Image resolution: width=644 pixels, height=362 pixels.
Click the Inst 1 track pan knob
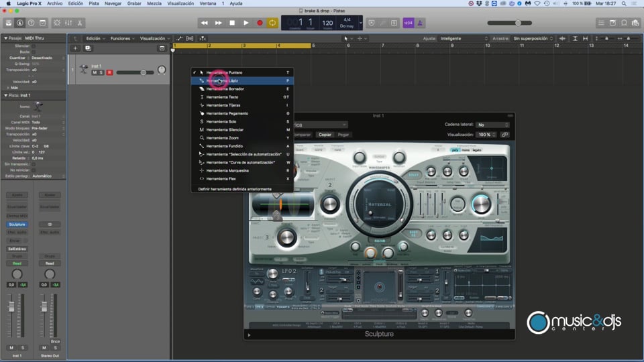pos(162,70)
